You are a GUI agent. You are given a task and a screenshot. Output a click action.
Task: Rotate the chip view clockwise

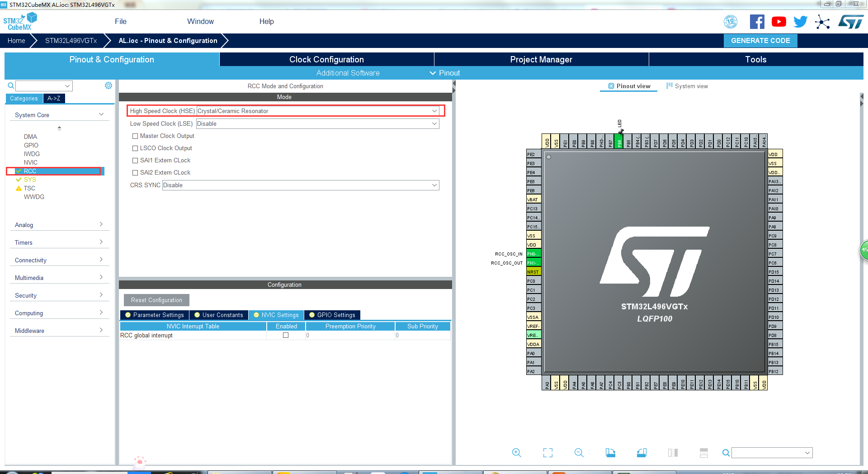pyautogui.click(x=610, y=453)
